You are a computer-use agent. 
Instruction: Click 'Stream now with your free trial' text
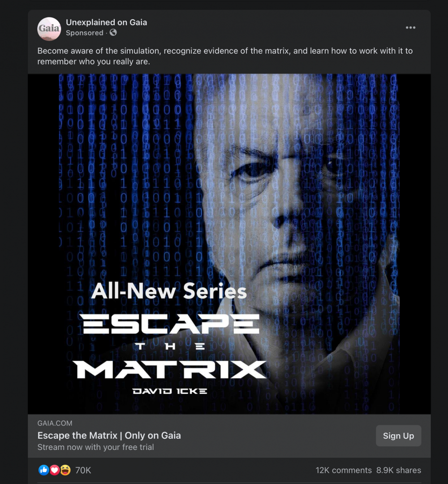pyautogui.click(x=95, y=447)
